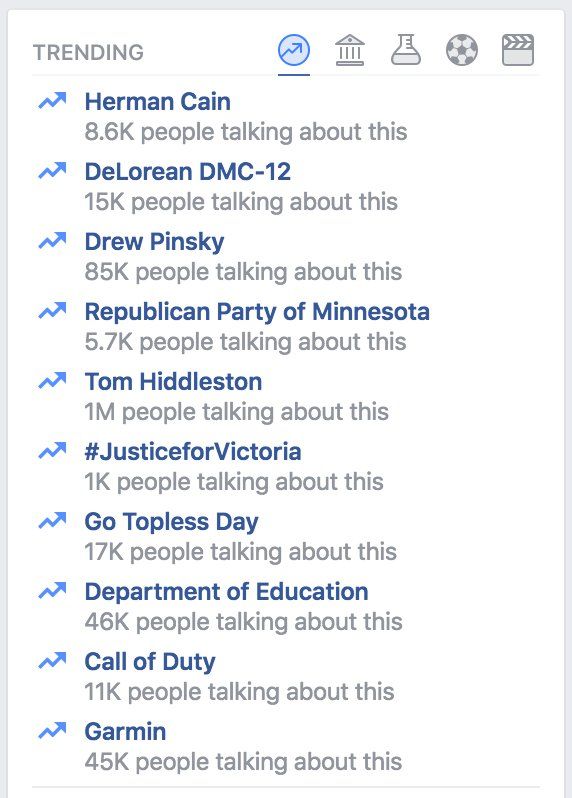
Task: Click trending arrow icon beside Herman Cain
Action: point(52,101)
